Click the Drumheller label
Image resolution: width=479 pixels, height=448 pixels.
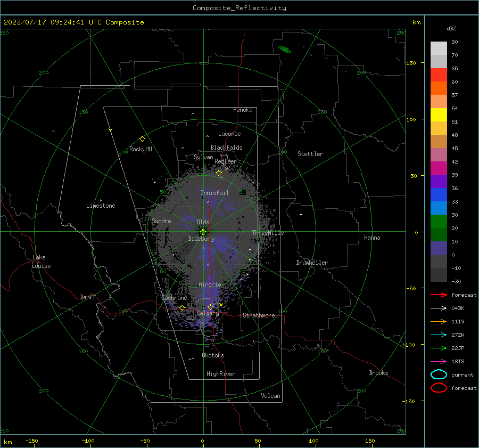pos(312,263)
